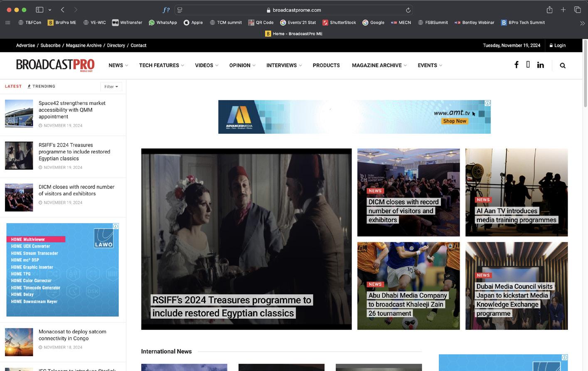The image size is (588, 371).
Task: Expand the EVENTS menu
Action: [430, 65]
